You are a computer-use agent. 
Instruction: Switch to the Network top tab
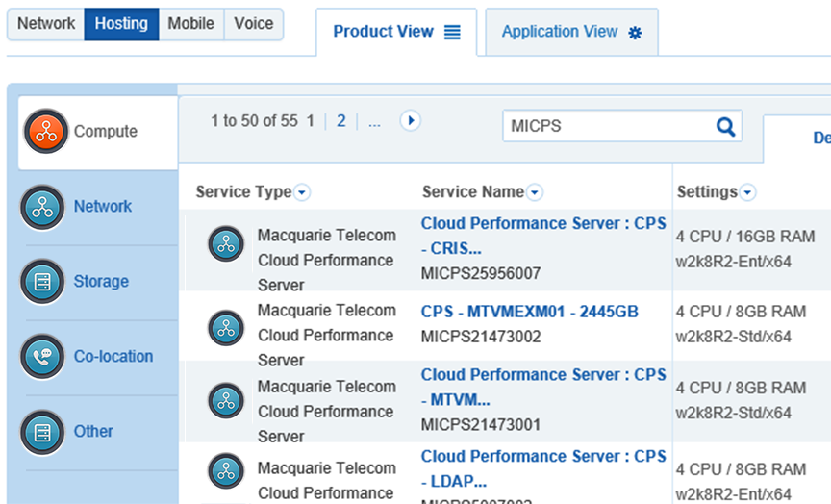click(x=46, y=24)
